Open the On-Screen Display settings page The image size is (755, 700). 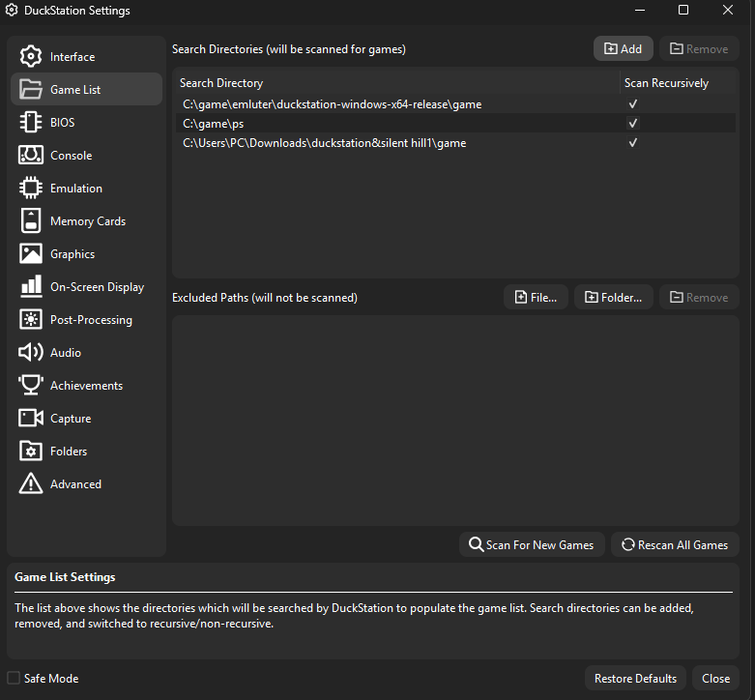(x=87, y=286)
